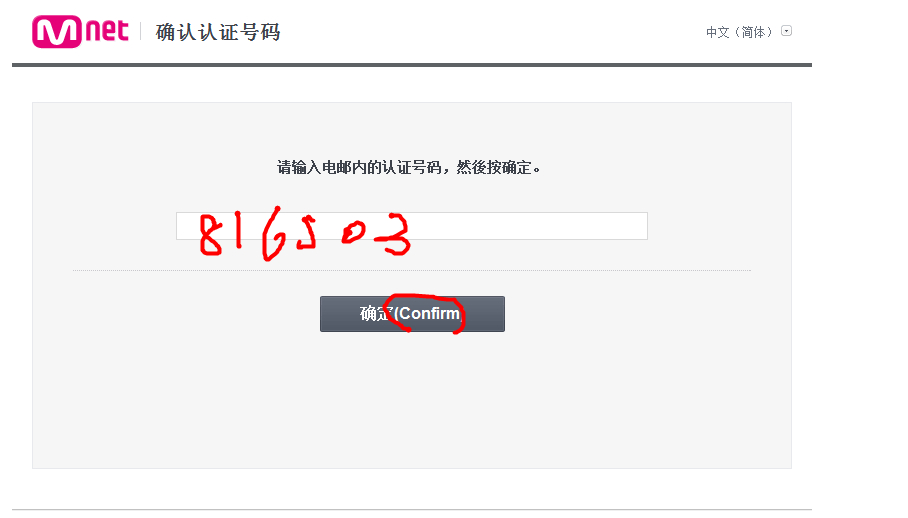Screen dimensions: 908x518
Task: Click the 确认认证号码 page title
Action: [218, 32]
